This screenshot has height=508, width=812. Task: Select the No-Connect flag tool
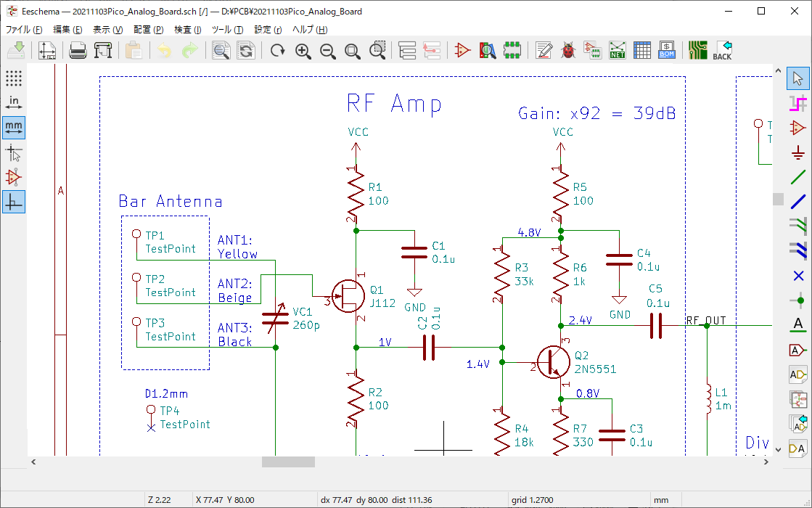pyautogui.click(x=798, y=275)
